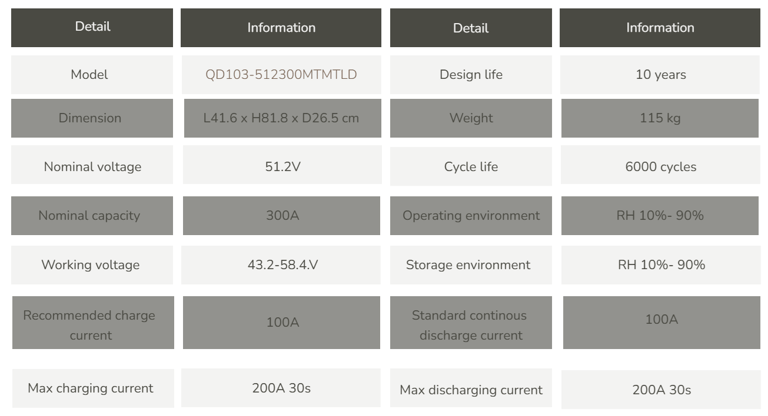Select the 115 kg weight value
This screenshot has height=416, width=768.
660,118
